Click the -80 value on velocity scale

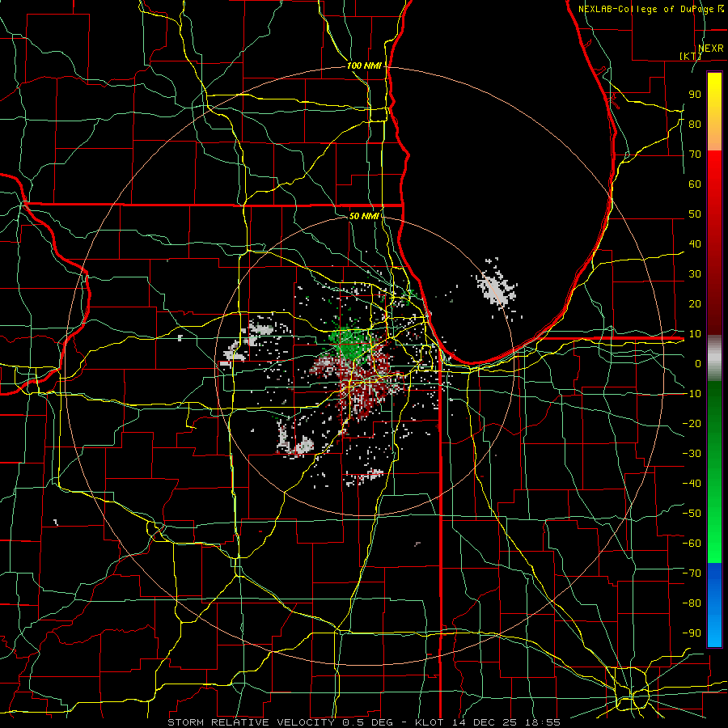[692, 603]
